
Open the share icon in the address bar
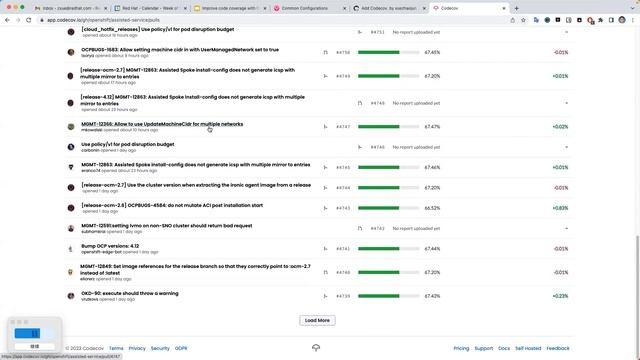[513, 20]
